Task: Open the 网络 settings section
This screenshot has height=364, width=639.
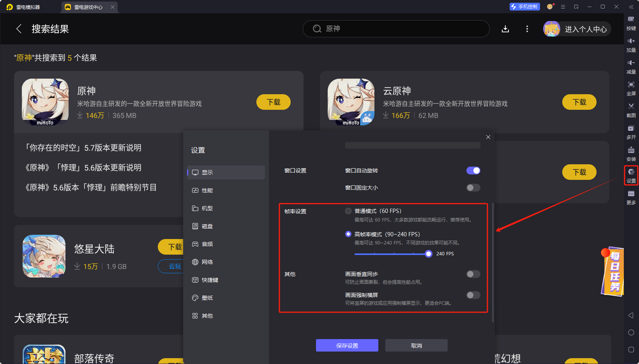Action: [x=226, y=262]
